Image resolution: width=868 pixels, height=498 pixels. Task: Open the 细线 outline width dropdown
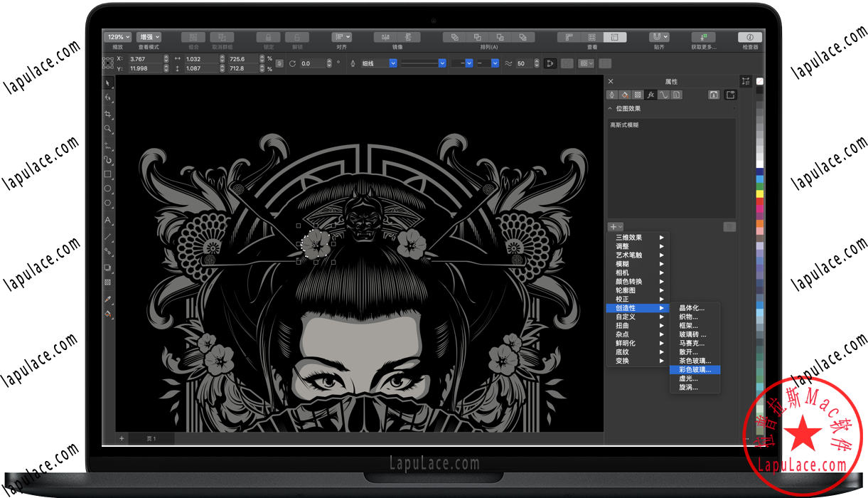click(x=392, y=63)
